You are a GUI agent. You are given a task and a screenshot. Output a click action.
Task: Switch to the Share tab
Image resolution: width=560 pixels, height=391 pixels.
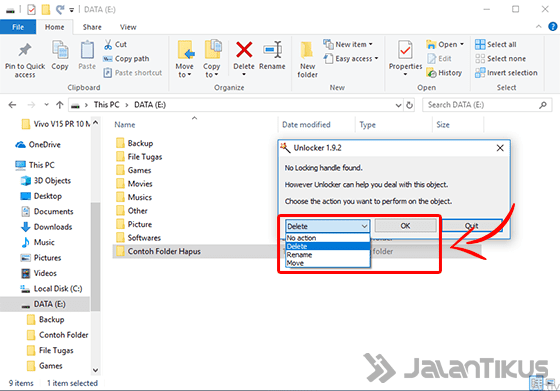(92, 27)
